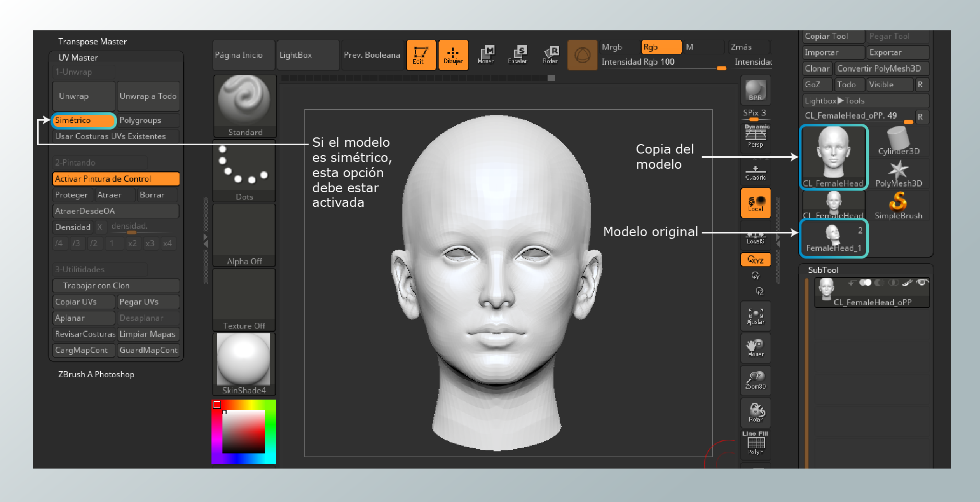This screenshot has width=980, height=502.
Task: Pick a color in the color picker square
Action: tap(244, 431)
